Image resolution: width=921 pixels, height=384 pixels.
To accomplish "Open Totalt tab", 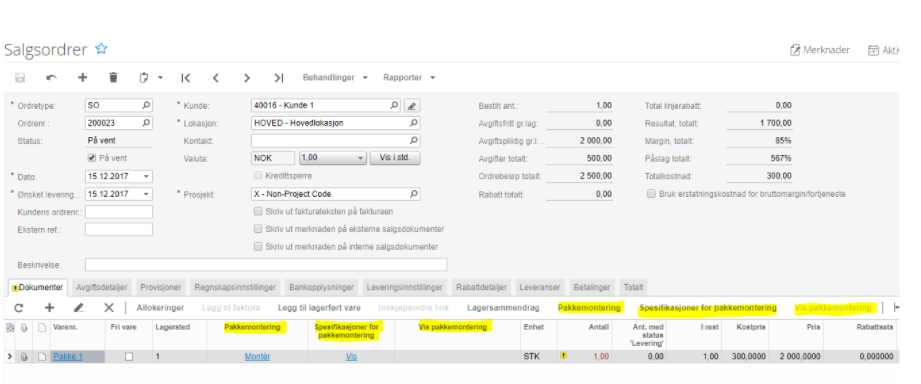I will click(633, 288).
